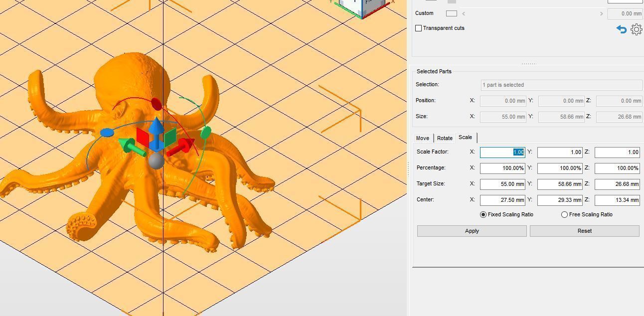644x316 pixels.
Task: Click the Custom slider left arrow
Action: (x=464, y=13)
